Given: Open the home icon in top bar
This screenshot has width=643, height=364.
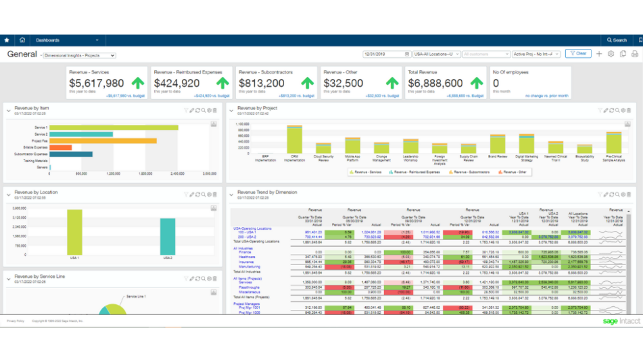Looking at the screenshot, I should pos(22,41).
